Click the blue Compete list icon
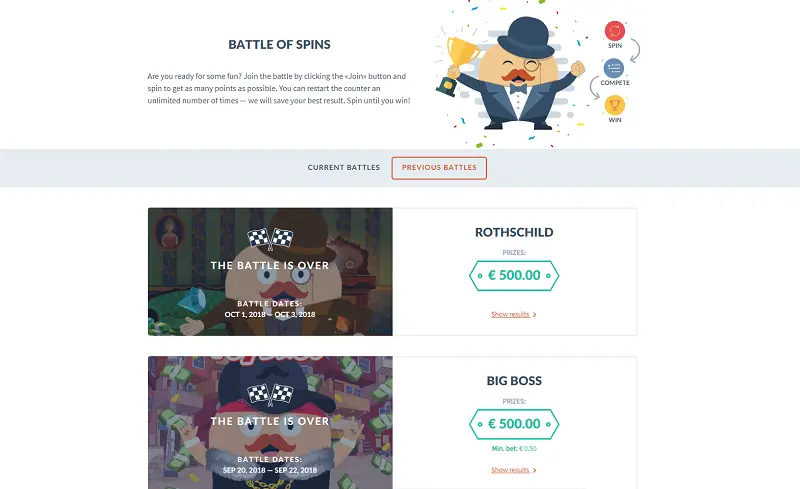This screenshot has width=800, height=489. pos(614,67)
